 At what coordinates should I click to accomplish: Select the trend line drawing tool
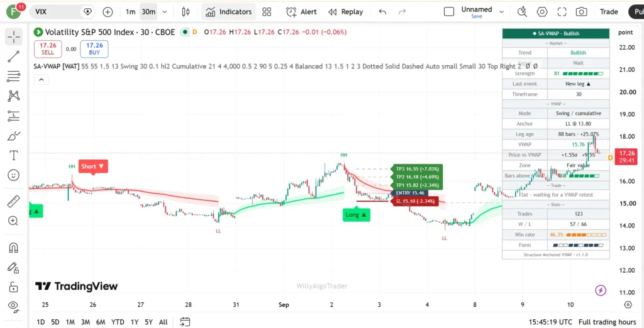click(14, 57)
